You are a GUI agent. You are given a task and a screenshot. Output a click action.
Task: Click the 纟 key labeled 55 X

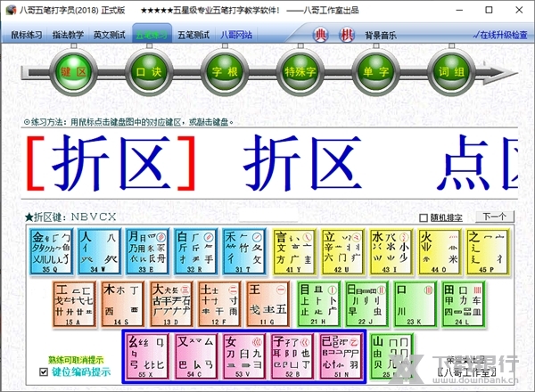click(147, 356)
